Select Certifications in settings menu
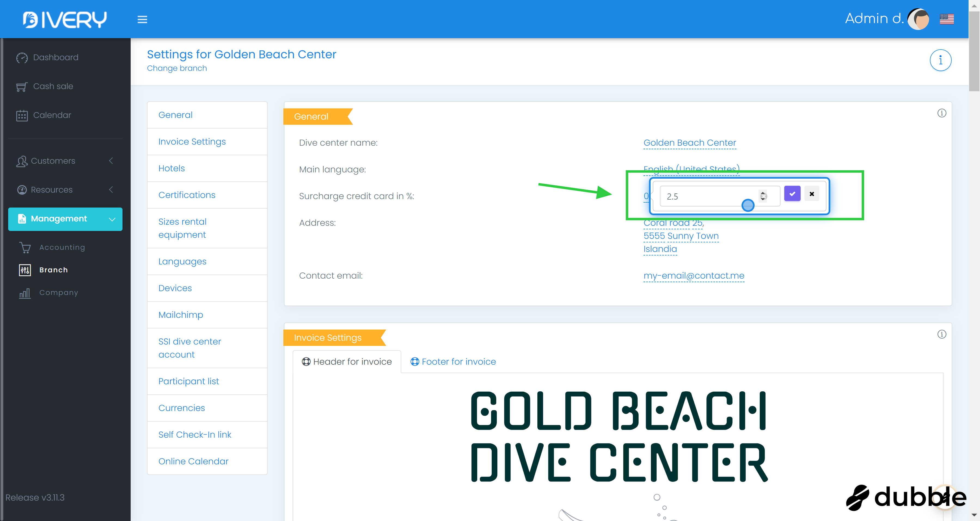Viewport: 980px width, 521px height. pos(187,195)
